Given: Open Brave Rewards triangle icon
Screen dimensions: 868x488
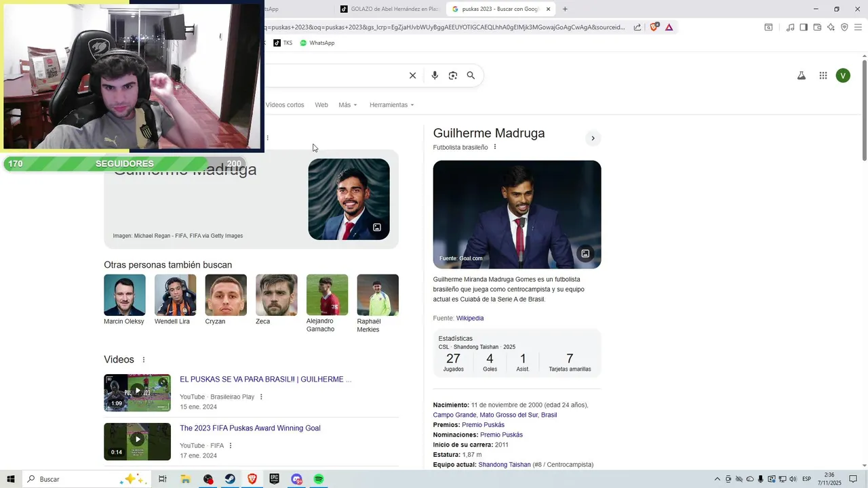Looking at the screenshot, I should pos(669,27).
